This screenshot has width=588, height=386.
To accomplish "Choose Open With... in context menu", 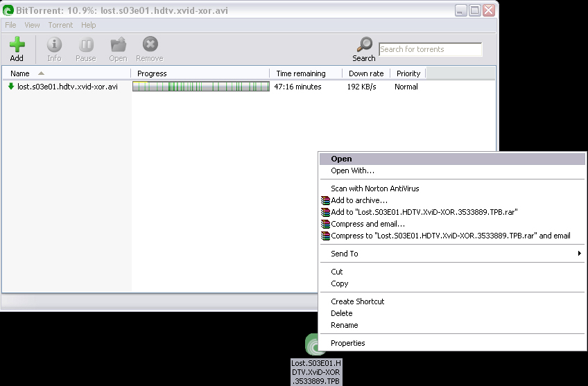I will tap(452, 171).
